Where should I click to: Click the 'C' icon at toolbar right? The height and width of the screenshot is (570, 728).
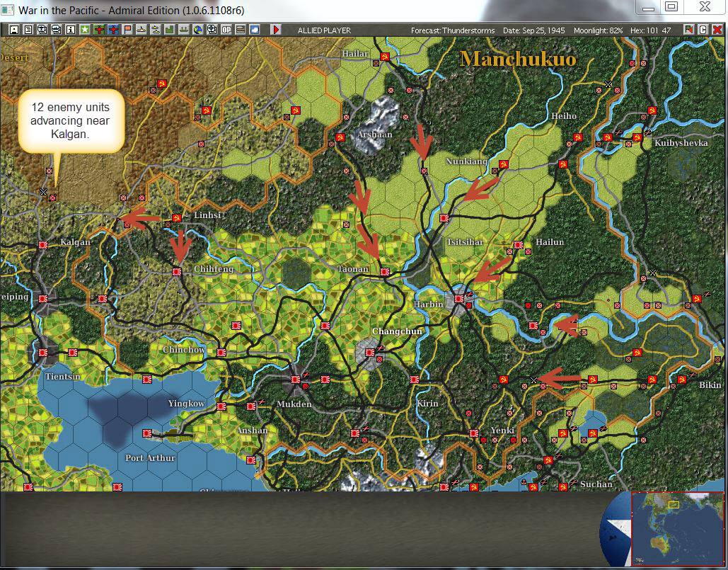pyautogui.click(x=703, y=30)
